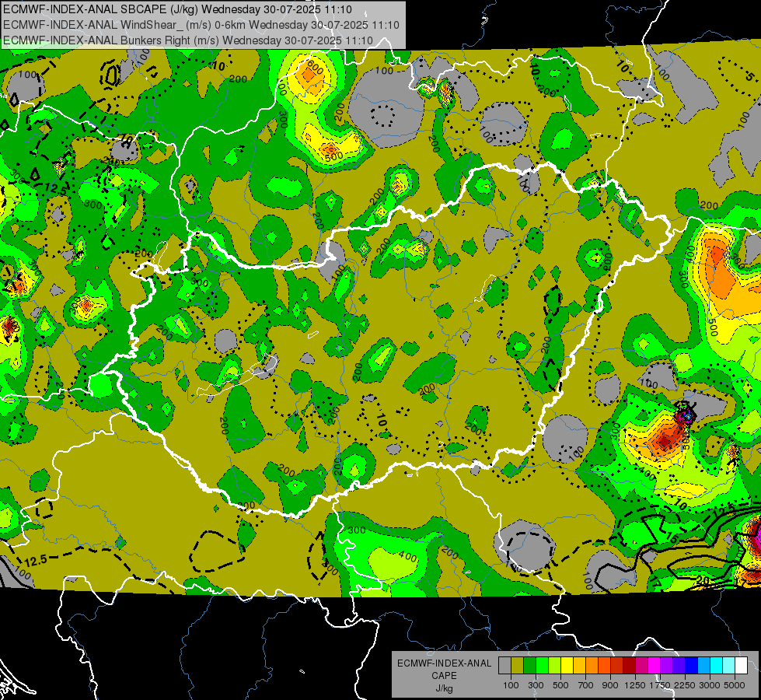Click the 'CAPE' word in the legend
761x700 pixels.
444,675
